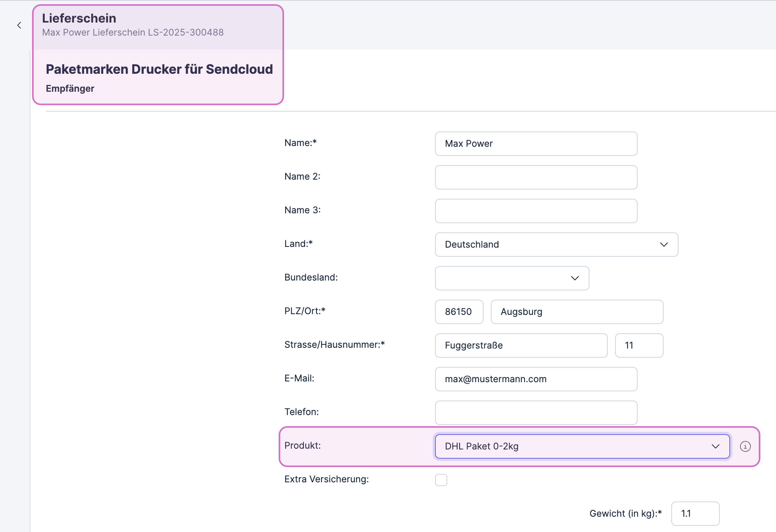This screenshot has width=776, height=532.
Task: Click the empty Name 3 field
Action: pyautogui.click(x=535, y=211)
